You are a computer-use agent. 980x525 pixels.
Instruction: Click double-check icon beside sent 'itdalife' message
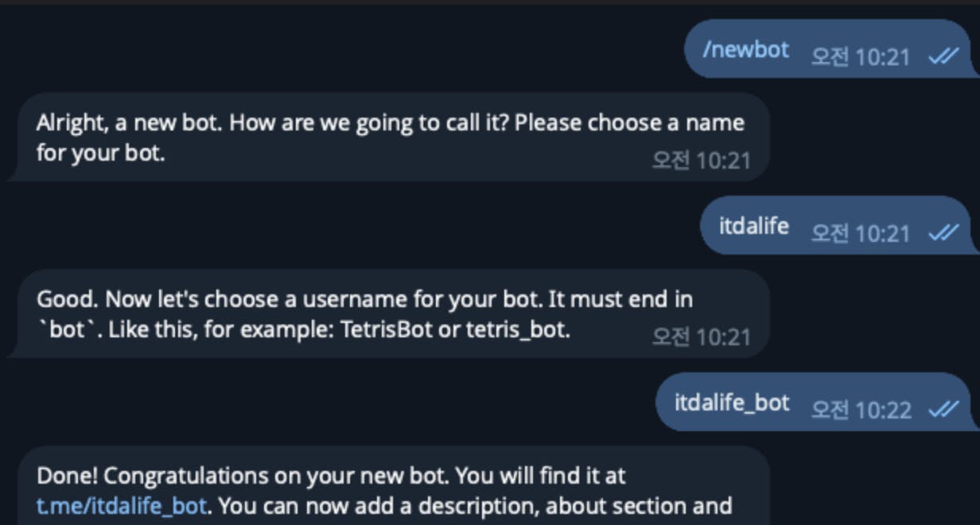point(943,232)
